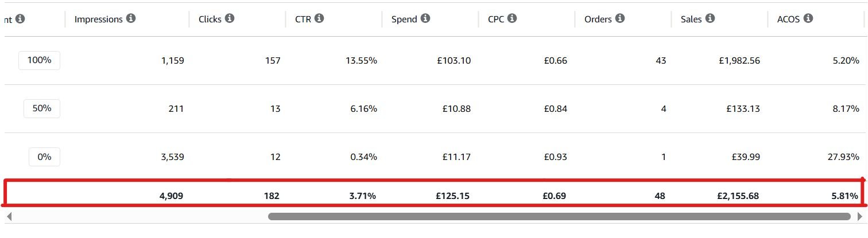Open the Sales info icon
This screenshot has width=868, height=238.
click(710, 19)
